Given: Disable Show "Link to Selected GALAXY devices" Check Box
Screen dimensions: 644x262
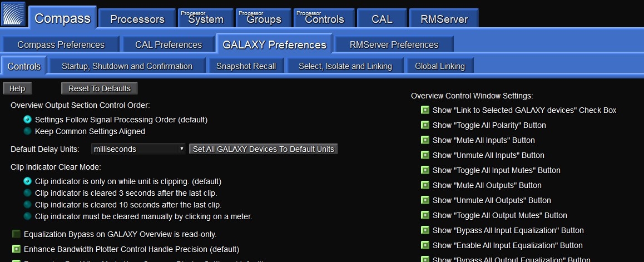Looking at the screenshot, I should click(425, 111).
